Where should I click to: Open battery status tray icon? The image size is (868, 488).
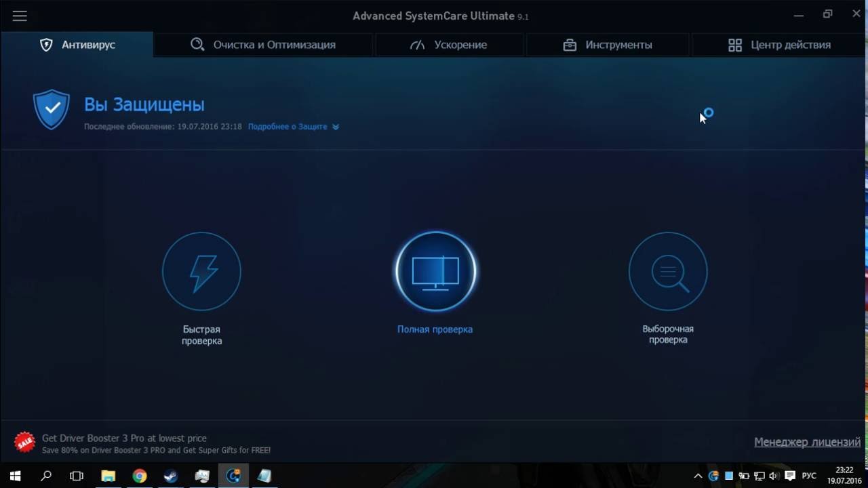click(744, 476)
